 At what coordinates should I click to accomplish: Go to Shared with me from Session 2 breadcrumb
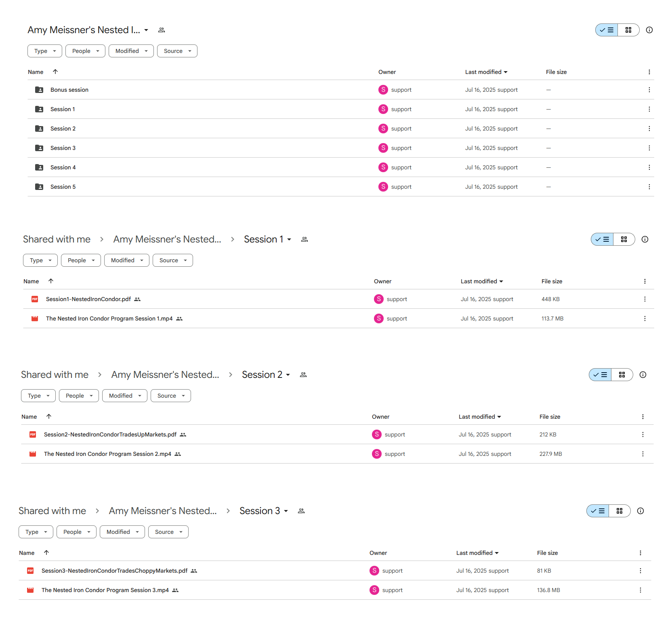(x=55, y=375)
